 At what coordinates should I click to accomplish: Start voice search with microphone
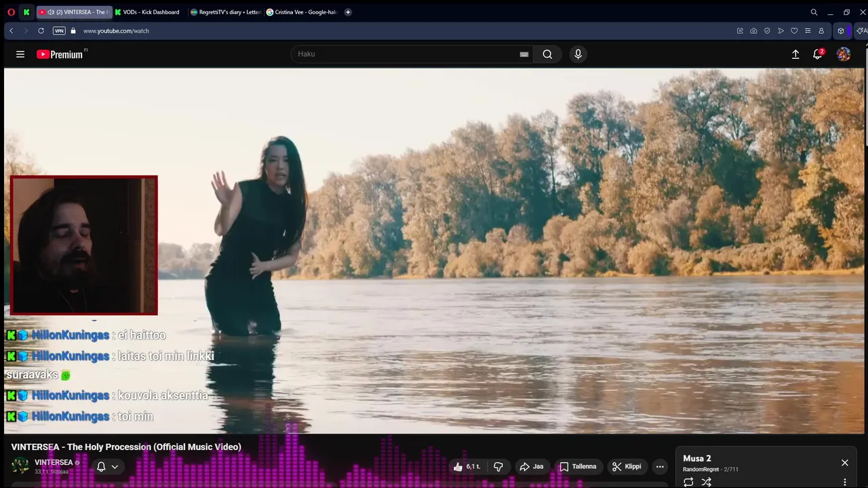point(578,54)
